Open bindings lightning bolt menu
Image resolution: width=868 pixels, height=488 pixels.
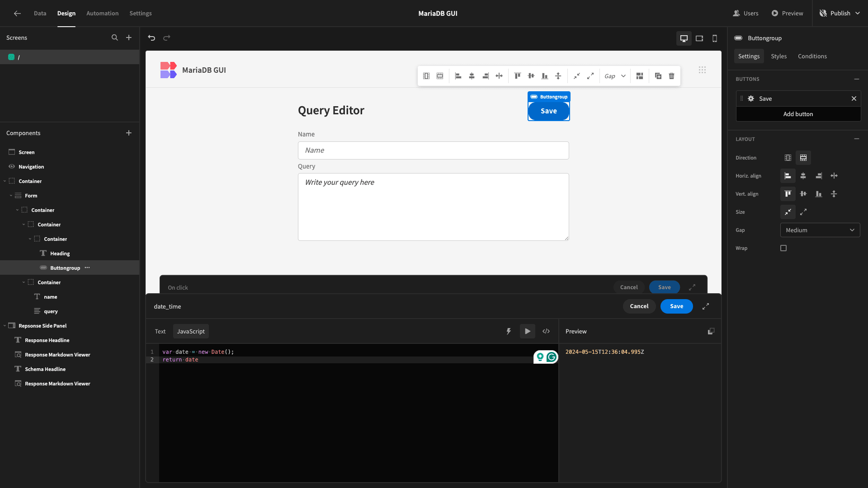[509, 331]
